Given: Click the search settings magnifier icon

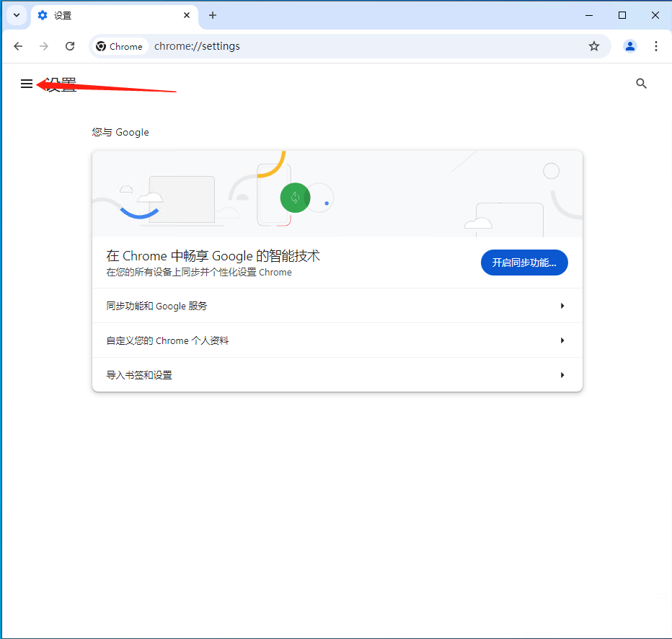Looking at the screenshot, I should coord(641,83).
